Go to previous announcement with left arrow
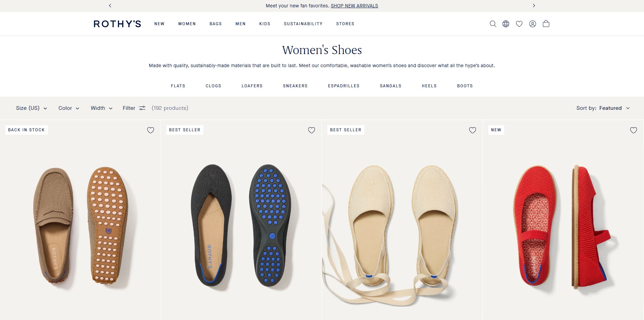 110,6
